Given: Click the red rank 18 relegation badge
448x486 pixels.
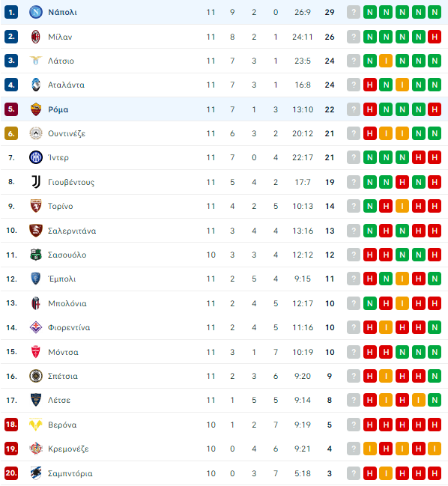Looking at the screenshot, I should [x=11, y=425].
